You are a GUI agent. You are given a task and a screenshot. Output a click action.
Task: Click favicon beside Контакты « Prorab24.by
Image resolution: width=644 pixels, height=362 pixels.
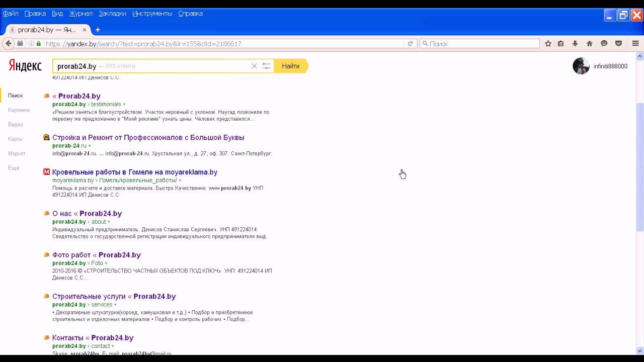click(46, 338)
